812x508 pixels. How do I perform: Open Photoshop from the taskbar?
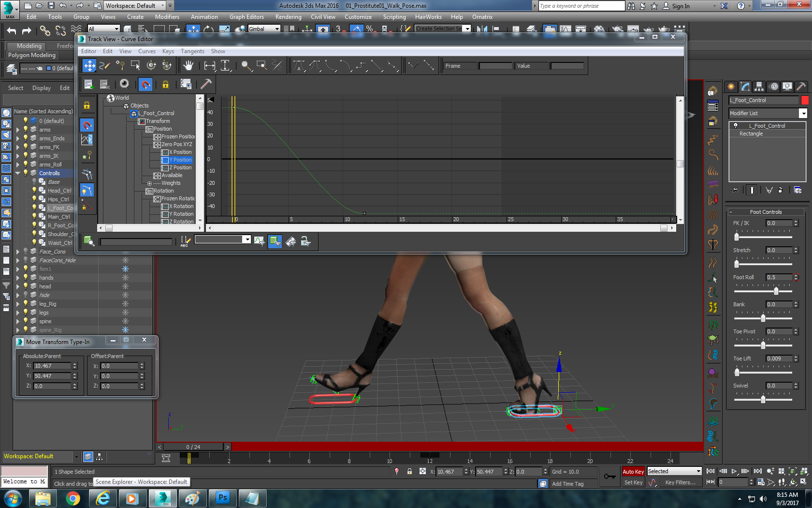pos(223,498)
